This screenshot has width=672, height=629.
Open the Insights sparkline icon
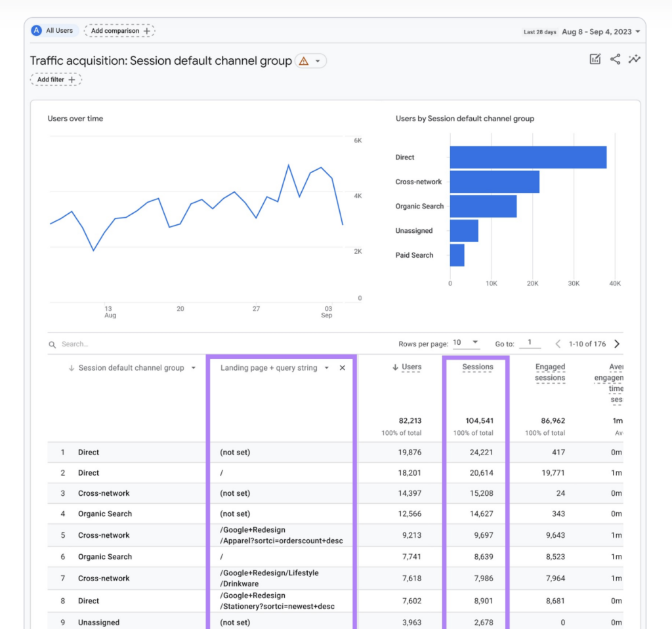[635, 59]
